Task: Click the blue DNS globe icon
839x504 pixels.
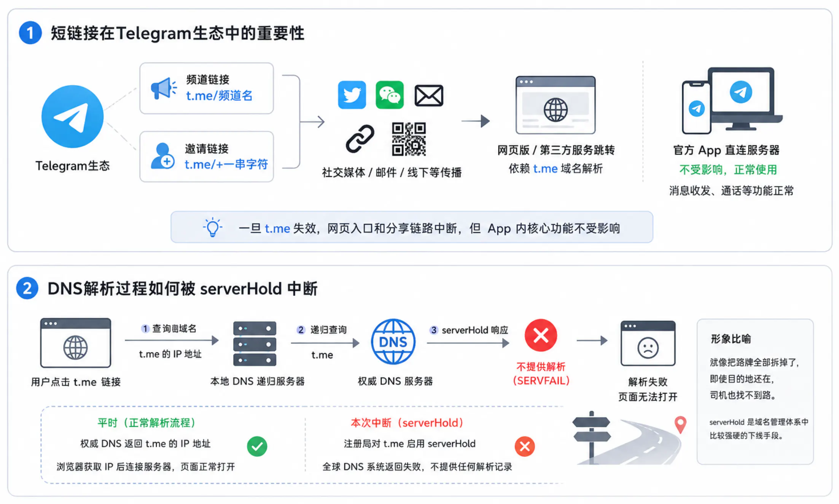Action: point(393,342)
